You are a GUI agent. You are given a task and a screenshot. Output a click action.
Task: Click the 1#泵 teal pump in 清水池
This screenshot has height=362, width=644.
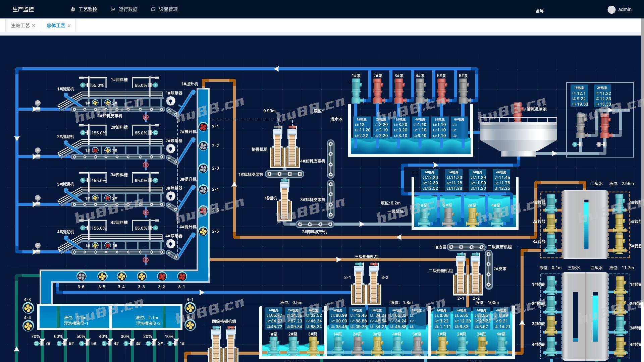[356, 90]
